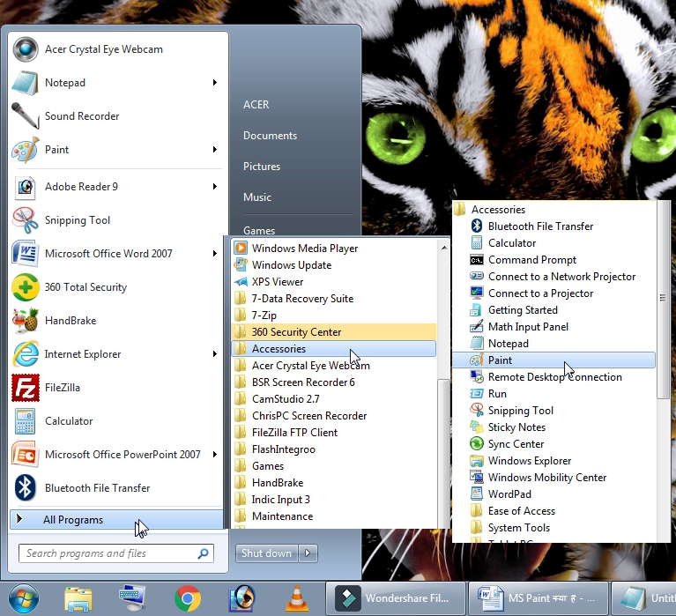Open 360 Total Security icon
This screenshot has width=676, height=616.
click(x=26, y=286)
